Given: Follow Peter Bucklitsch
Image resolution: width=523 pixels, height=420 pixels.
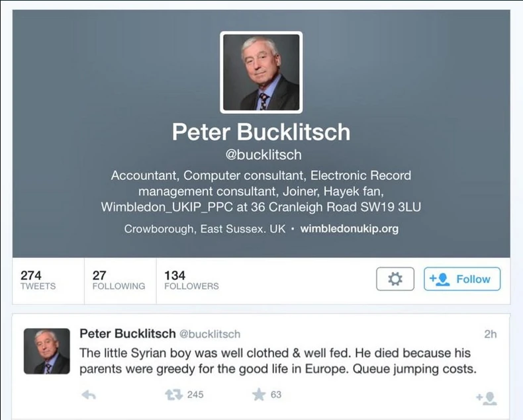Looking at the screenshot, I should click(x=462, y=278).
